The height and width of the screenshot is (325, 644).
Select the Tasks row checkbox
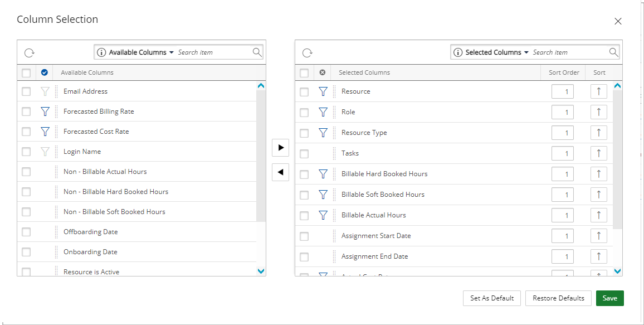point(304,154)
